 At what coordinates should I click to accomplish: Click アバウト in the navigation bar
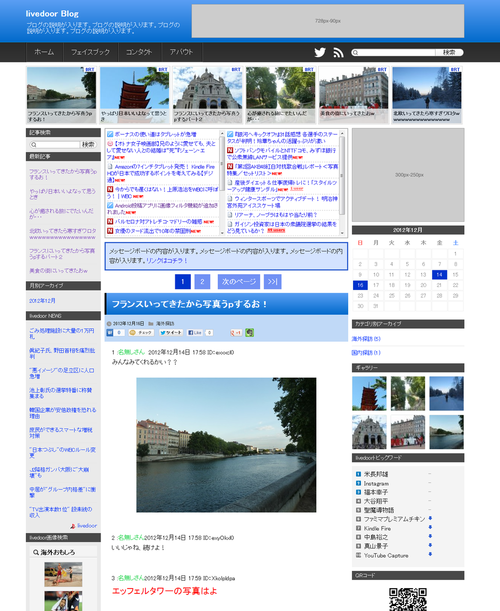click(181, 52)
